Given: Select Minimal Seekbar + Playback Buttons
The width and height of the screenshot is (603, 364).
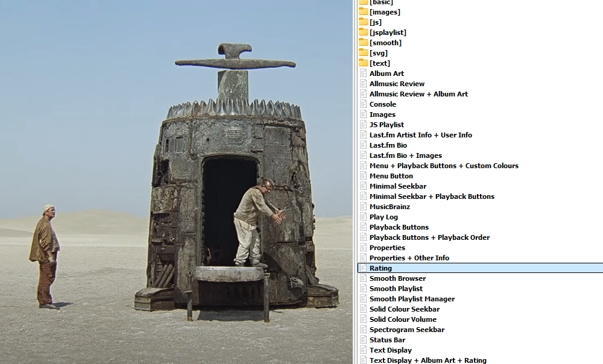Looking at the screenshot, I should 432,196.
